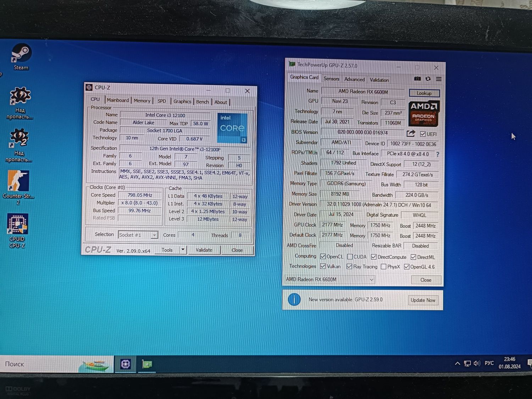Click the РУС language indicator

[489, 363]
